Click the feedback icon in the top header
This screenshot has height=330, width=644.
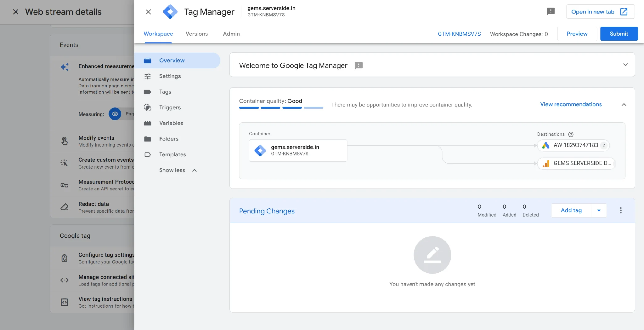click(x=551, y=12)
